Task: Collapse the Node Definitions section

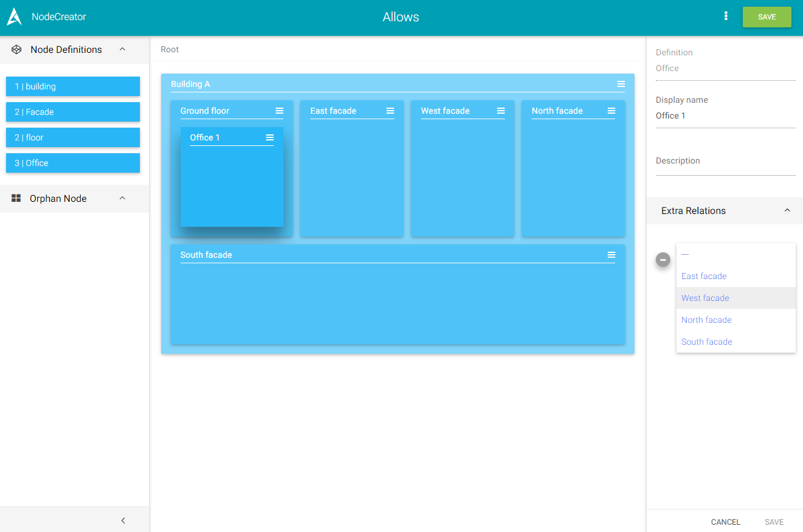Action: (122, 49)
